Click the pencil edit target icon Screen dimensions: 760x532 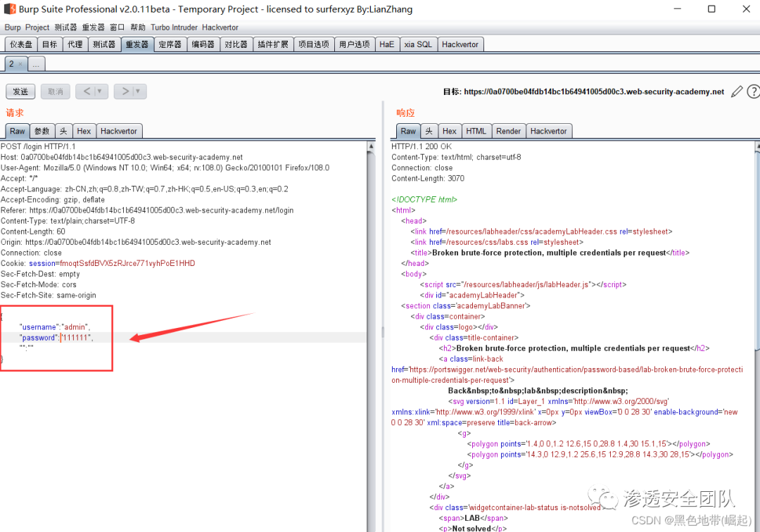[736, 91]
